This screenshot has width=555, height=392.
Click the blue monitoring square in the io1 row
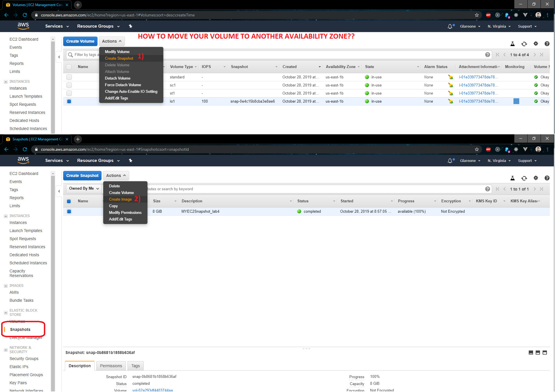516,101
